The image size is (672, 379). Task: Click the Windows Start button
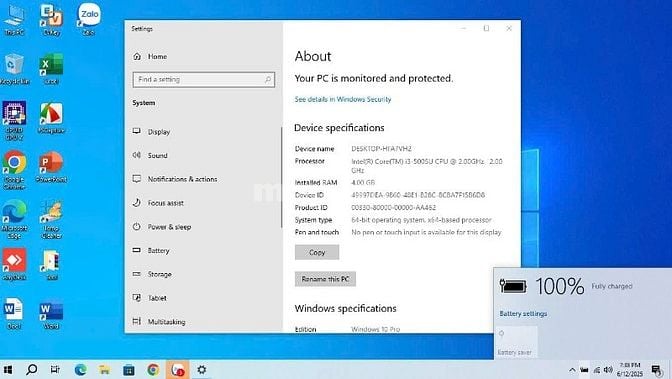pos(8,370)
